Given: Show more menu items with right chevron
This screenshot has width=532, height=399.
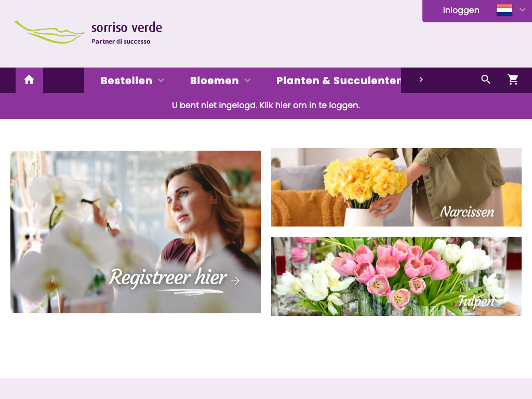Looking at the screenshot, I should click(x=421, y=79).
